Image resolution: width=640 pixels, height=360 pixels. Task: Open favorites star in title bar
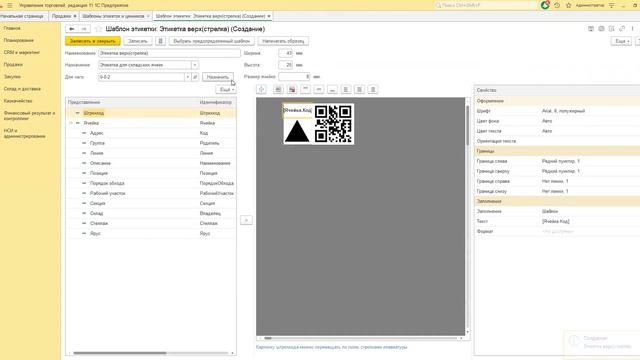pos(569,5)
